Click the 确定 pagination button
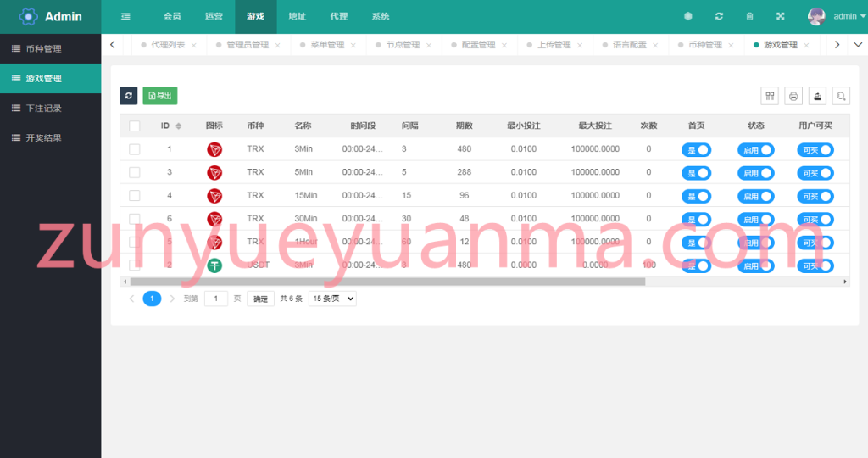The height and width of the screenshot is (458, 868). click(x=260, y=299)
